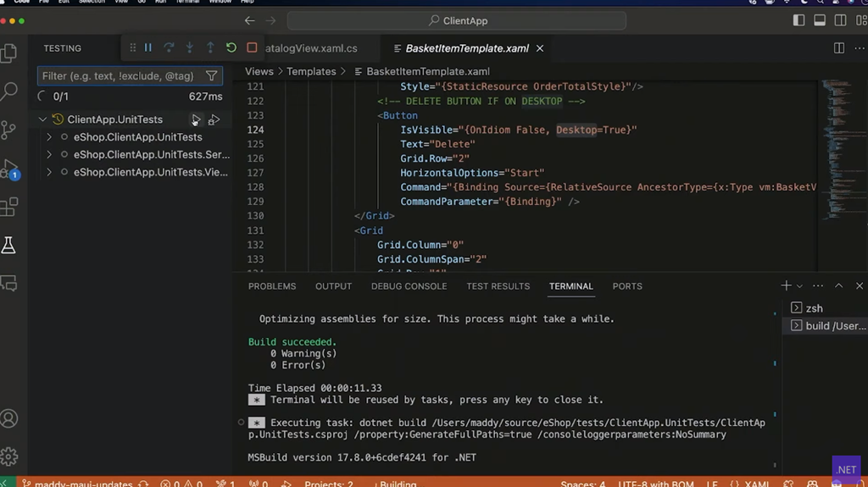Screen dimensions: 868x487
Task: Run tests for ClientApp.UnitTests
Action: [x=196, y=119]
